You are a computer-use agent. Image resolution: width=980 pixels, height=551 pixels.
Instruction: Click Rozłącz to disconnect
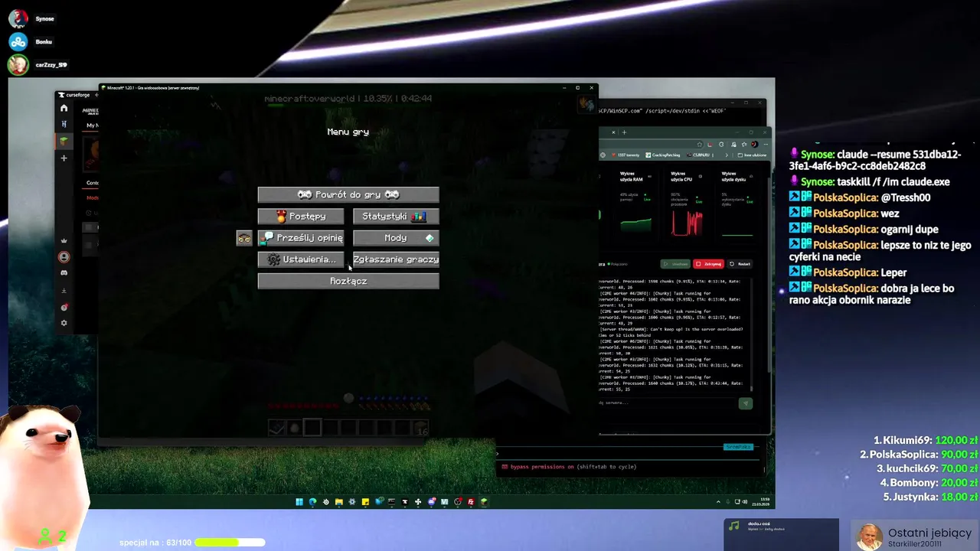coord(348,281)
